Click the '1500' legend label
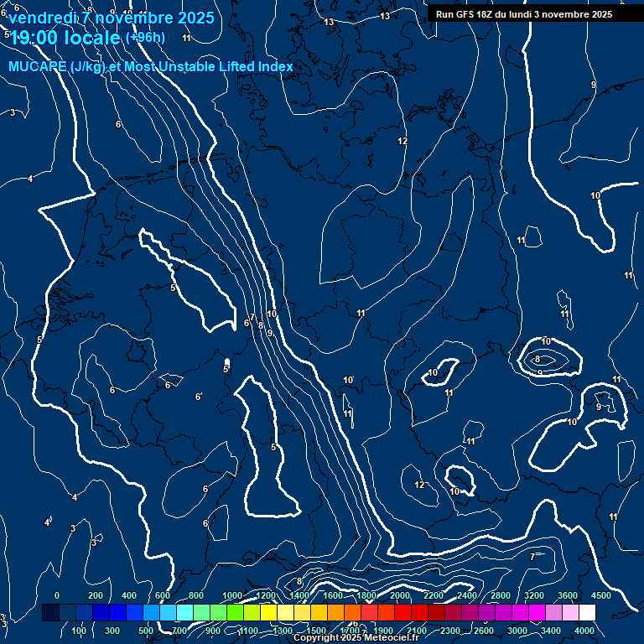 (x=316, y=631)
